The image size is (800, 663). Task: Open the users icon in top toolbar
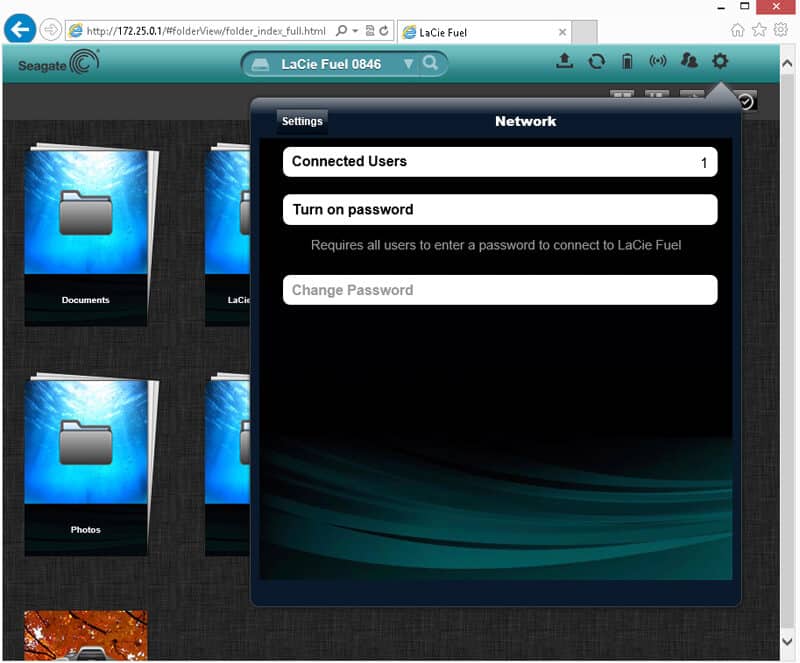click(689, 61)
